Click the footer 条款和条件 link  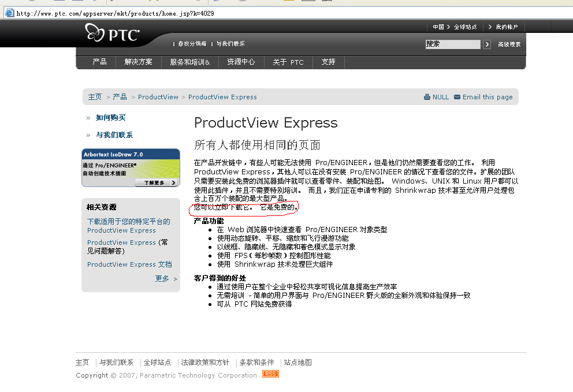[x=256, y=363]
